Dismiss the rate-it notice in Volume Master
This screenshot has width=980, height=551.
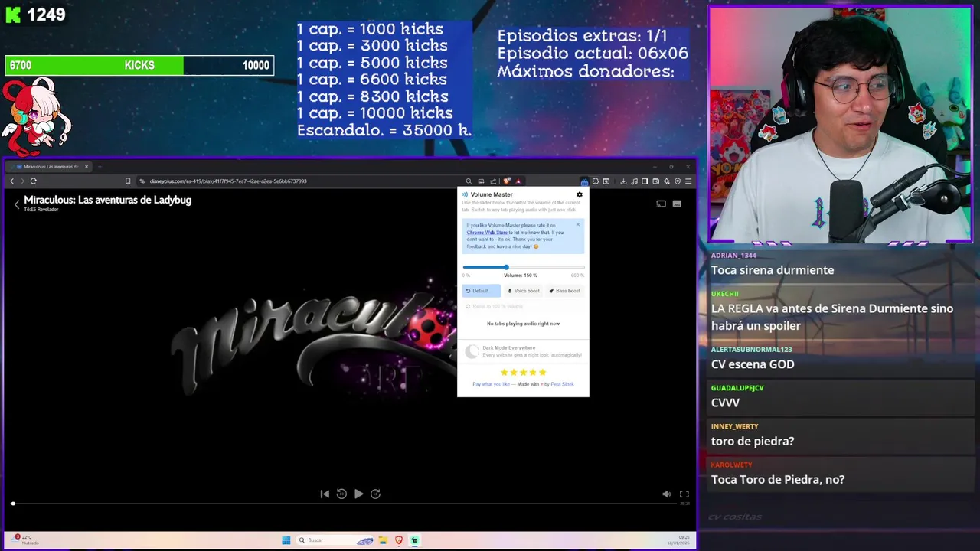(578, 224)
